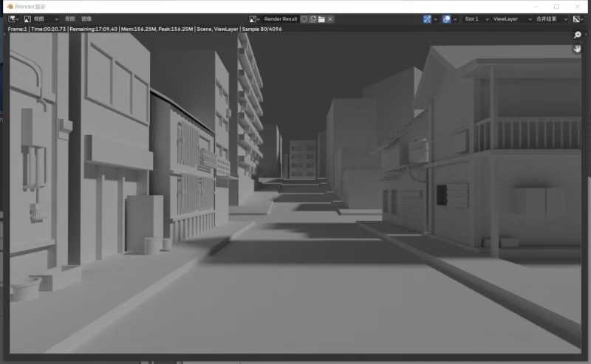Click the open image folder icon
This screenshot has width=591, height=364.
pos(321,18)
